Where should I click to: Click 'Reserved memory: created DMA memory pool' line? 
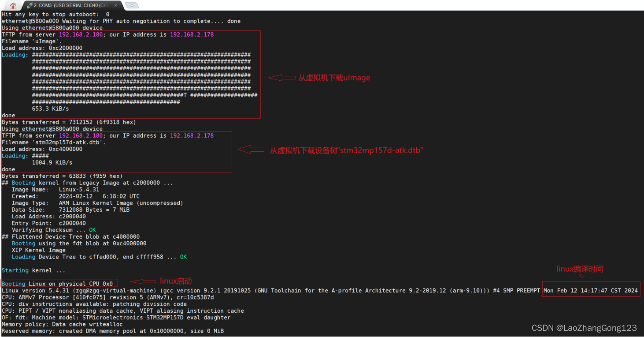(x=113, y=331)
